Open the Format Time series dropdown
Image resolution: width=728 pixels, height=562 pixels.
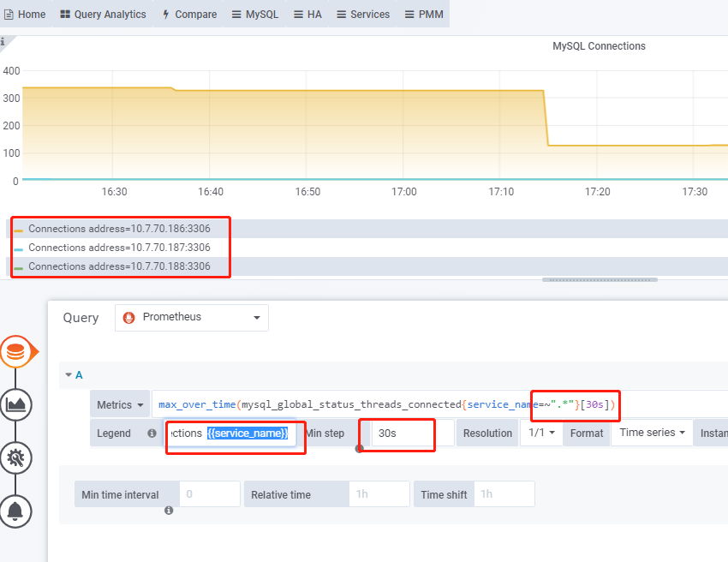click(x=652, y=433)
